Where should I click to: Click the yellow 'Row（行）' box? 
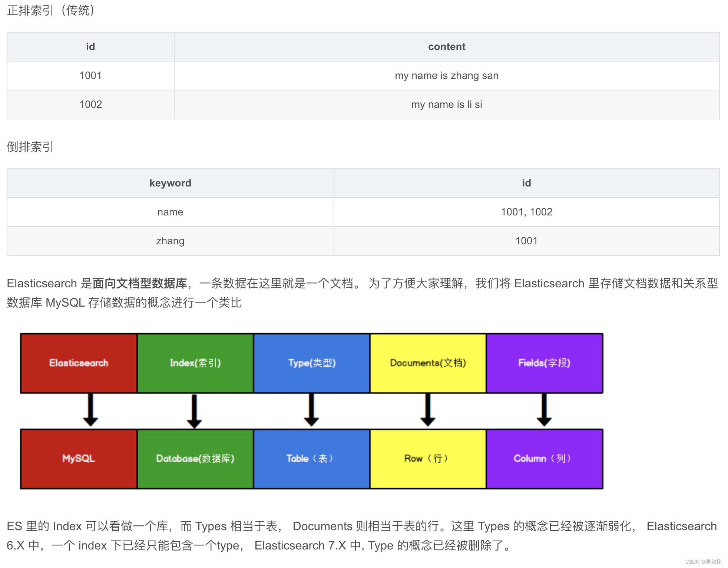pyautogui.click(x=428, y=459)
